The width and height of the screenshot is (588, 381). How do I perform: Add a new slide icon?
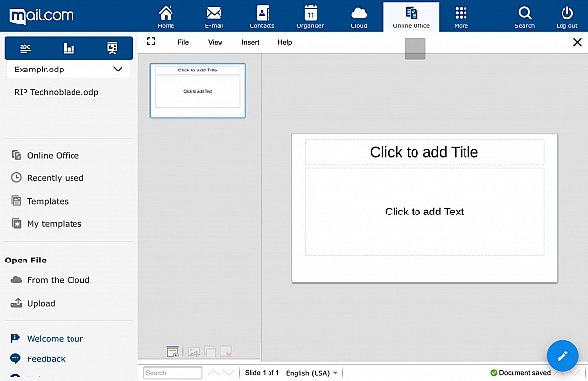193,352
